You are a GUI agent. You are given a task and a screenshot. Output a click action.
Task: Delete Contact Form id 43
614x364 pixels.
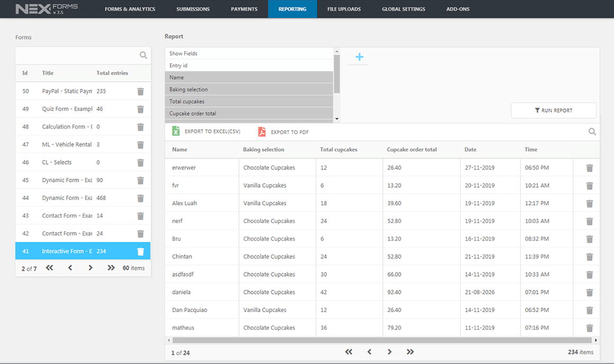(141, 216)
